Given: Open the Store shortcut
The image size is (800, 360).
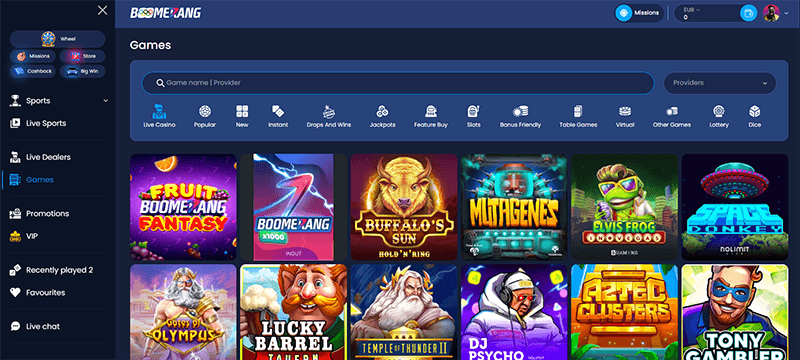Looking at the screenshot, I should coord(82,56).
